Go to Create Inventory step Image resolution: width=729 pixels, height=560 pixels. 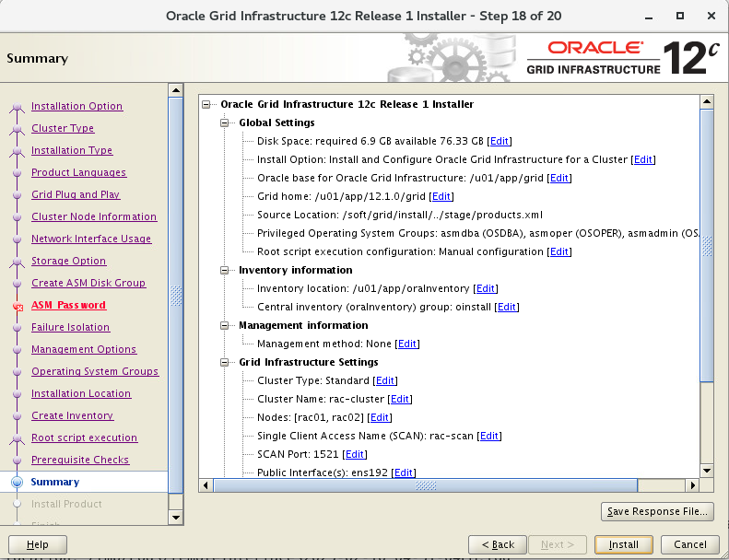(x=72, y=415)
